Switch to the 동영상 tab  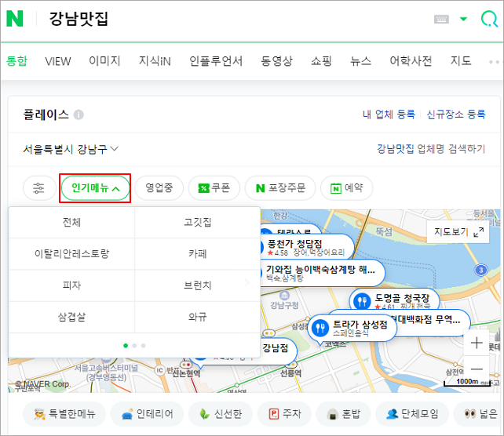[276, 60]
